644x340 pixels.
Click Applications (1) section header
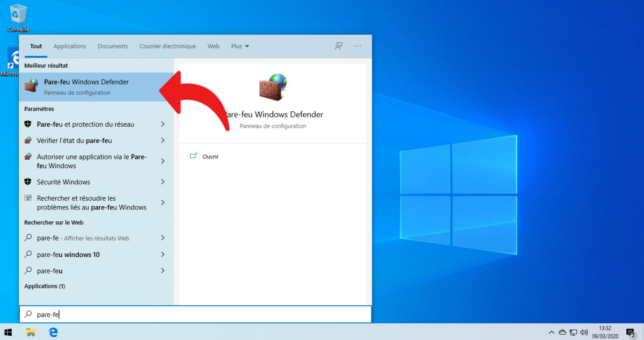(x=45, y=286)
